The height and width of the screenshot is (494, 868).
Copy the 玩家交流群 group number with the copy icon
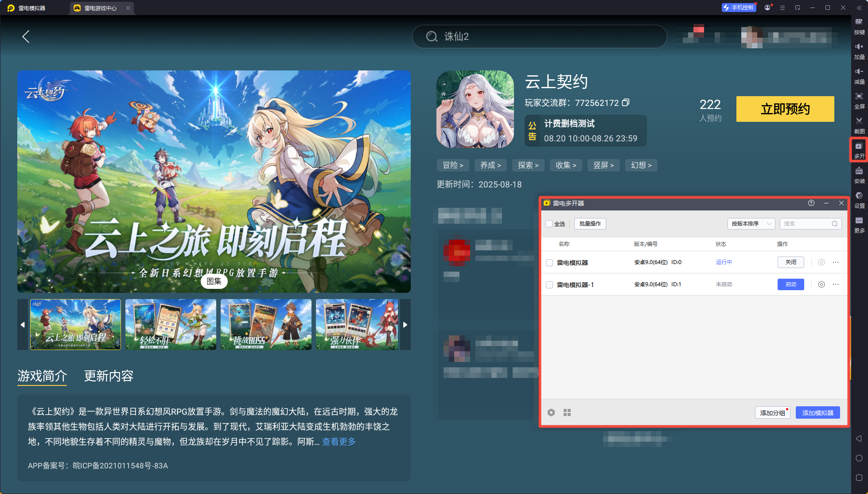pyautogui.click(x=626, y=102)
